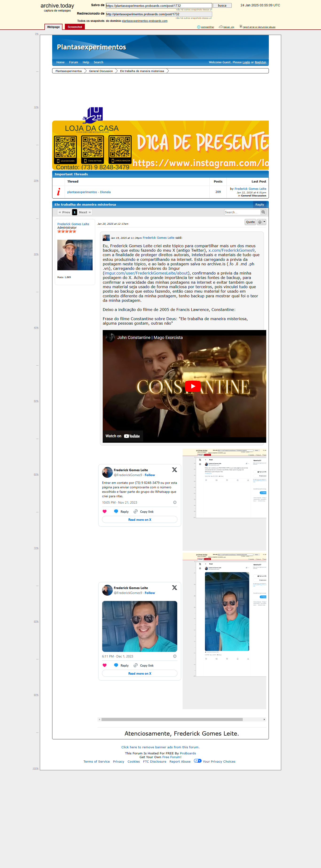Click the Salvo de URL field
The width and height of the screenshot is (321, 868).
(159, 6)
